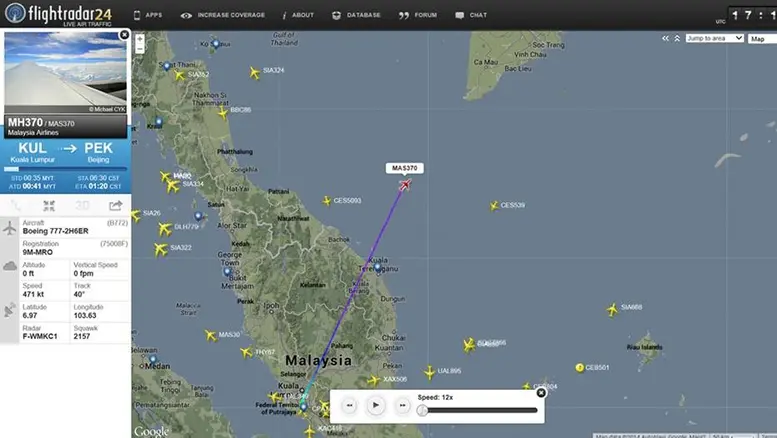This screenshot has height=438, width=777.
Task: Click the 3D view button
Action: tap(82, 206)
